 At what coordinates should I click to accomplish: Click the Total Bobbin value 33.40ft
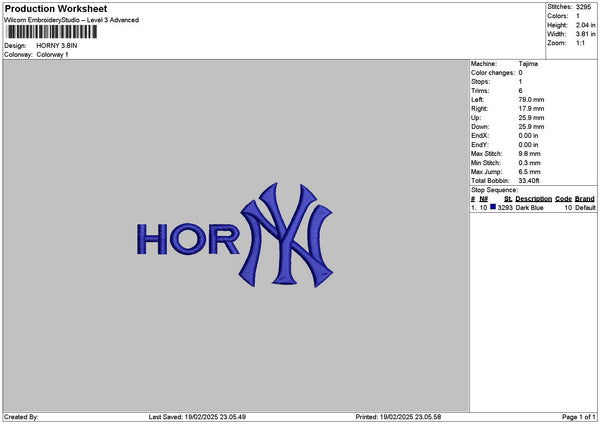(x=529, y=181)
